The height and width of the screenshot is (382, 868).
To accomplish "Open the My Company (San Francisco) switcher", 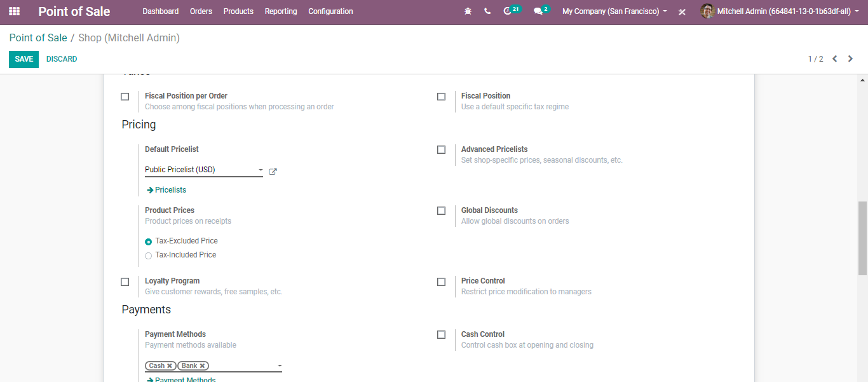I will [x=614, y=11].
